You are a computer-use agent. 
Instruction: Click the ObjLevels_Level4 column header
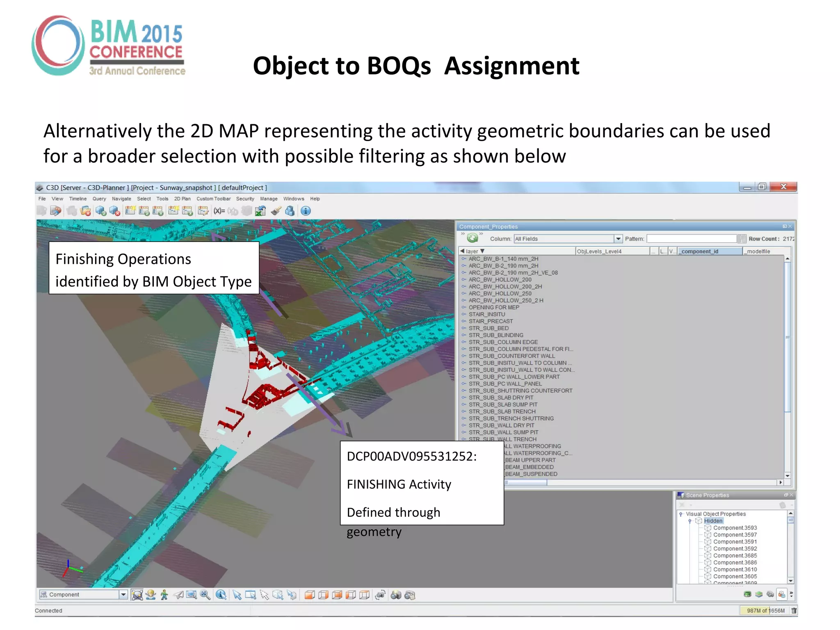click(613, 251)
